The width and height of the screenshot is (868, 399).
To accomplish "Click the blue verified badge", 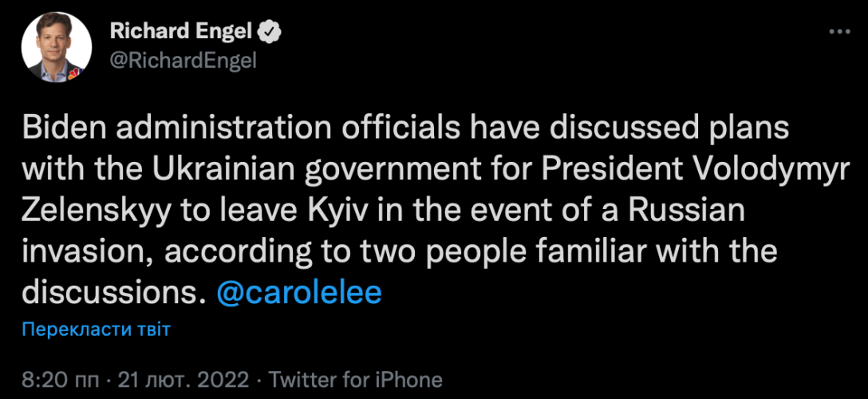I will pyautogui.click(x=271, y=32).
